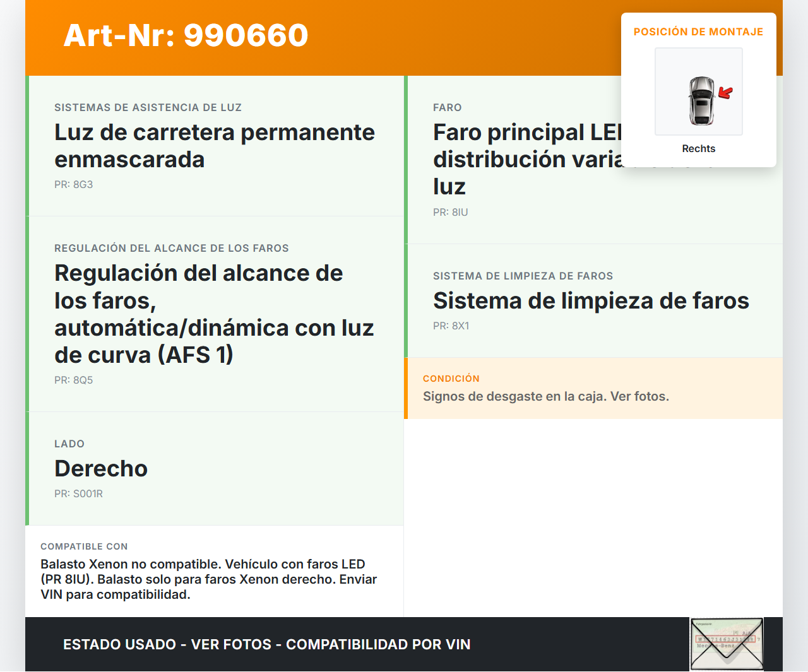
Task: Open the envelope thumbnail in the footer
Action: pyautogui.click(x=727, y=644)
